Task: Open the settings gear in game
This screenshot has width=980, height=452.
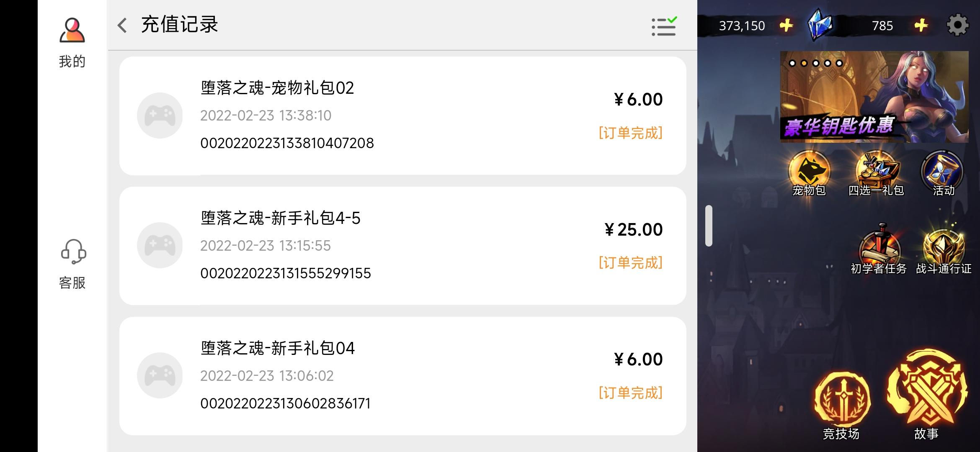Action: coord(957,26)
